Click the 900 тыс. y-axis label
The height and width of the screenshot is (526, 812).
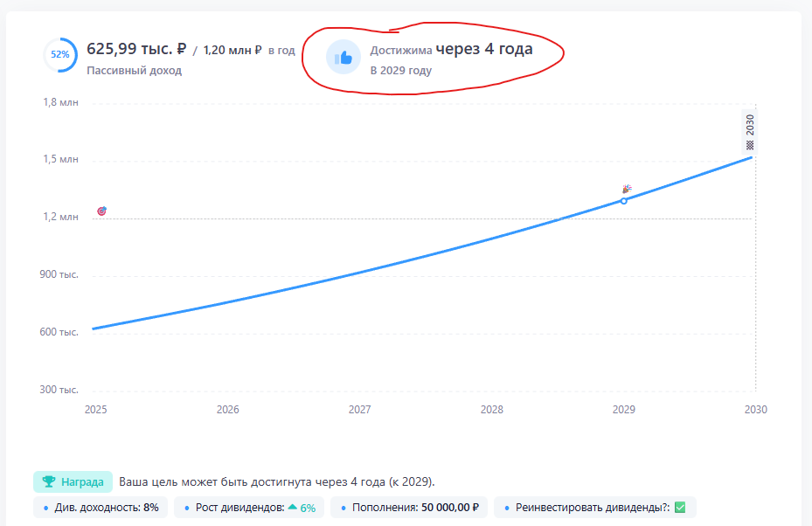click(x=59, y=274)
